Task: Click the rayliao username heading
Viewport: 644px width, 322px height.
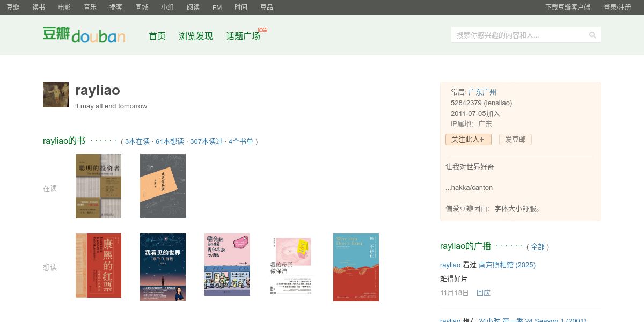Action: (98, 90)
